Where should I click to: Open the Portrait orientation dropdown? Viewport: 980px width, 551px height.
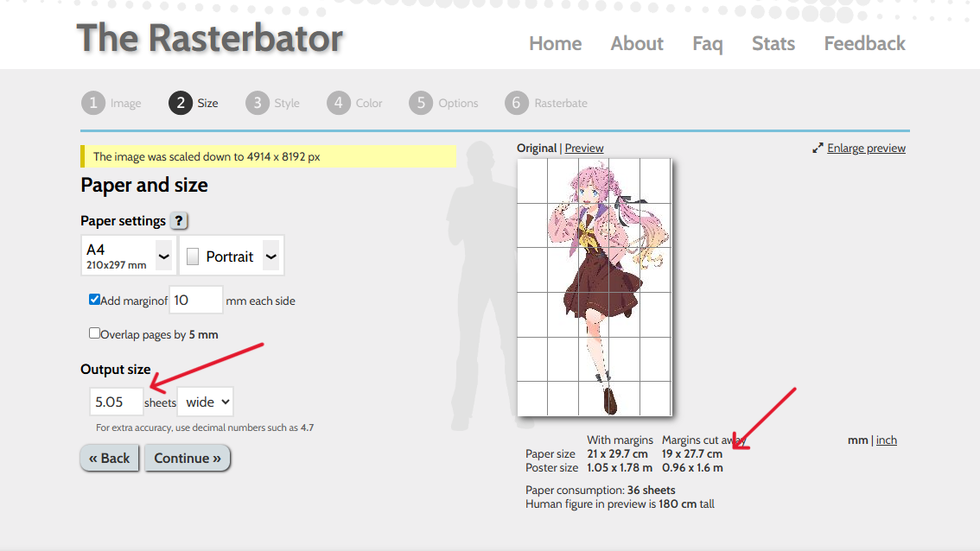click(x=232, y=256)
